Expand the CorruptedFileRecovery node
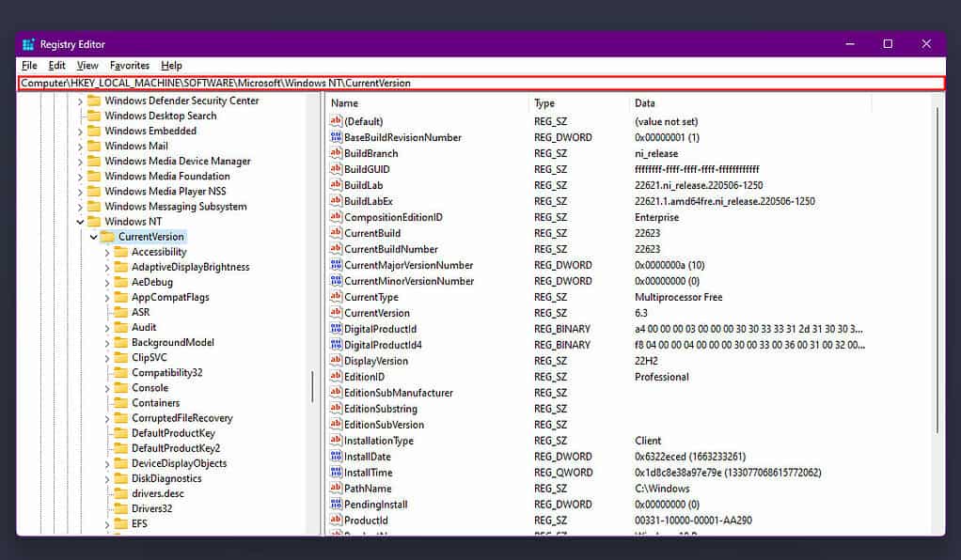 pyautogui.click(x=107, y=418)
